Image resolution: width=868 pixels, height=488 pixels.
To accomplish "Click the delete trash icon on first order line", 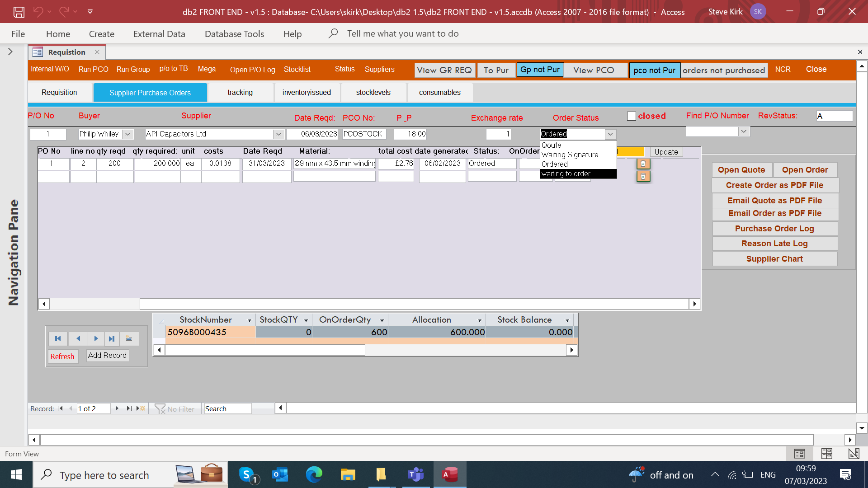I will click(643, 164).
